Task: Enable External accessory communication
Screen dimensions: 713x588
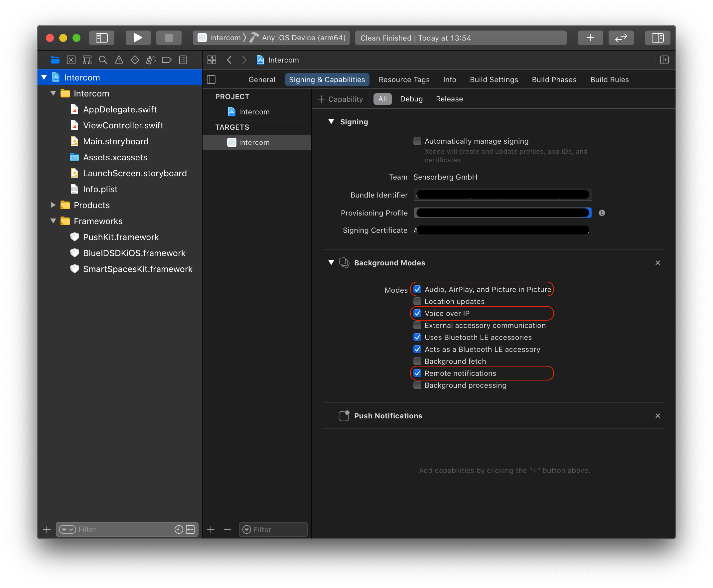Action: tap(417, 325)
